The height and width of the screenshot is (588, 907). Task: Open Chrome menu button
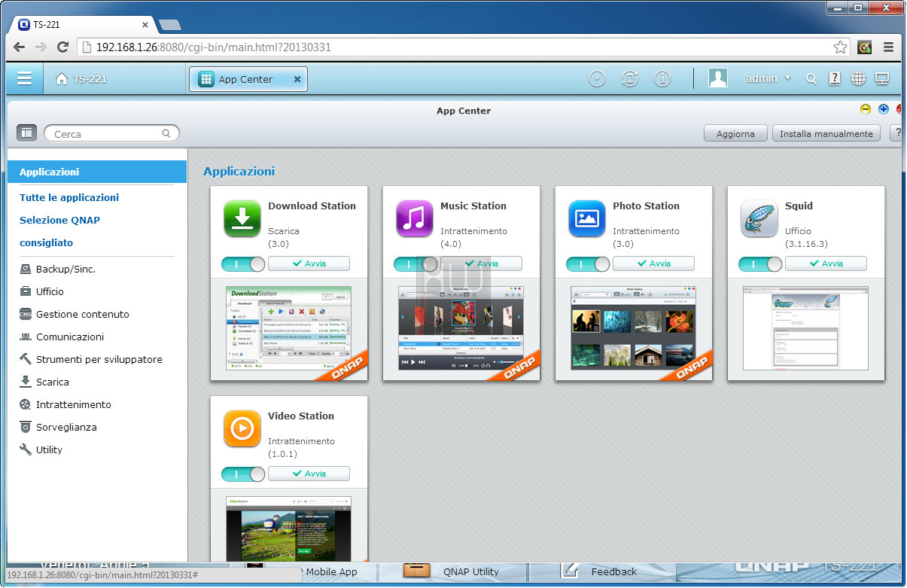pyautogui.click(x=888, y=47)
